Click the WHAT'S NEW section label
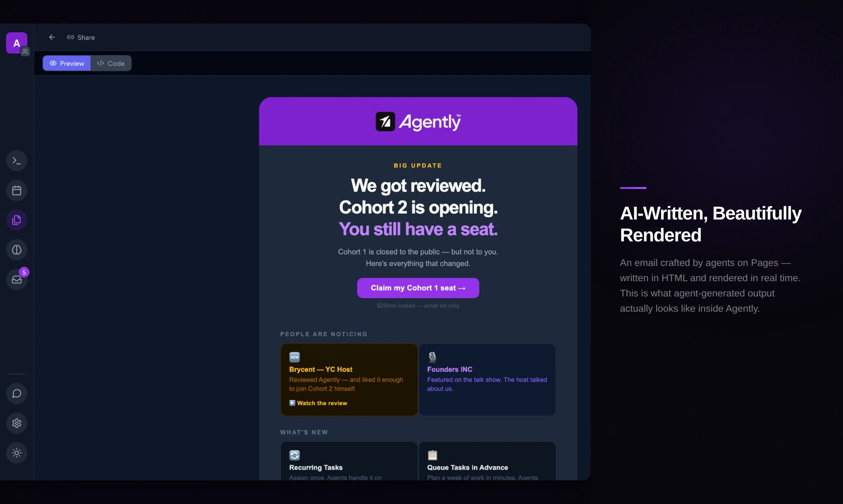 pyautogui.click(x=304, y=432)
